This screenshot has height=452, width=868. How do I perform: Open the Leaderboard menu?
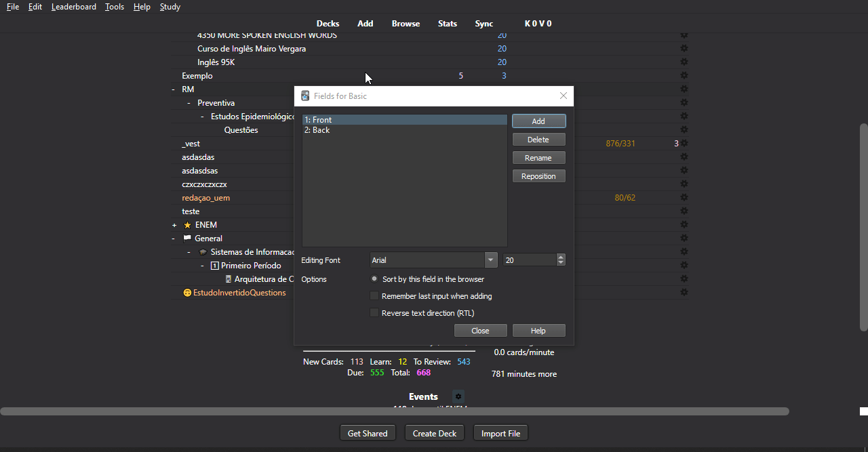click(74, 7)
